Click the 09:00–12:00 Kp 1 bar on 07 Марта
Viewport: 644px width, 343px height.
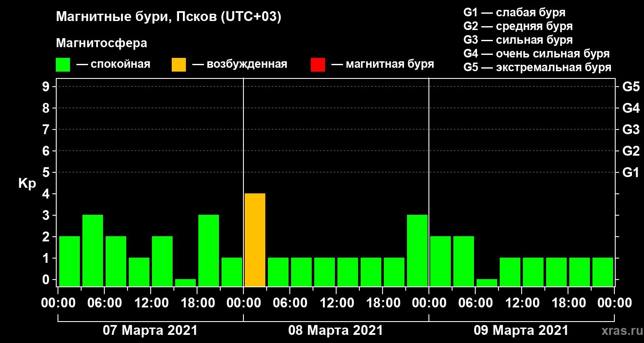click(x=139, y=272)
